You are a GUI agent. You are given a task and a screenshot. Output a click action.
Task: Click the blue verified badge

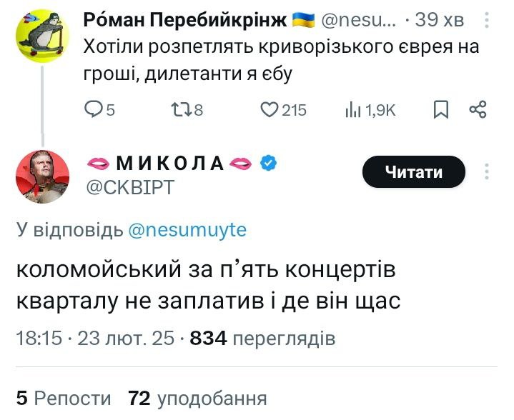[x=268, y=164]
